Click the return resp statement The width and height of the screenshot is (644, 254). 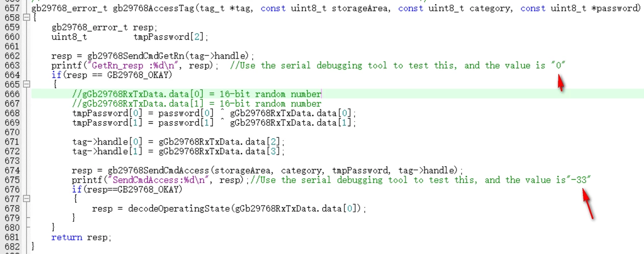pyautogui.click(x=82, y=237)
